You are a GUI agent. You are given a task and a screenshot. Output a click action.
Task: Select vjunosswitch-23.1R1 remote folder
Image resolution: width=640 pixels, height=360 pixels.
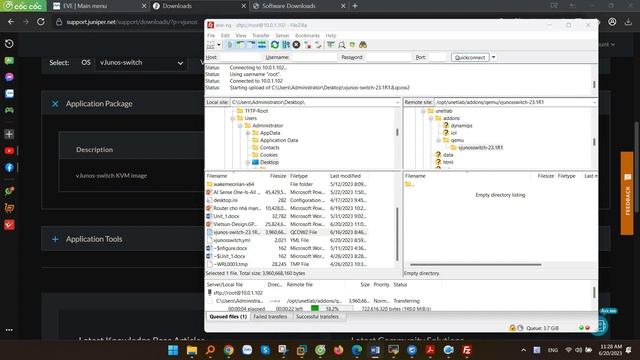[x=480, y=148]
